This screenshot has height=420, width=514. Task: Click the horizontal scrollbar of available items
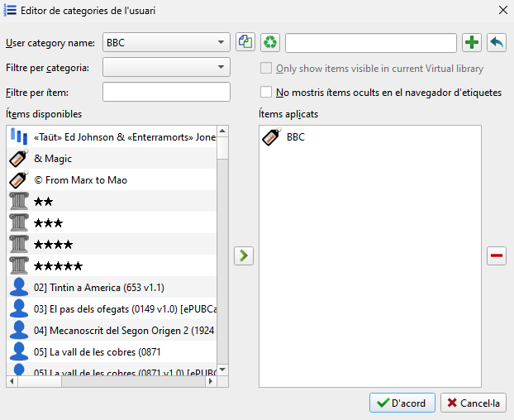(x=116, y=381)
